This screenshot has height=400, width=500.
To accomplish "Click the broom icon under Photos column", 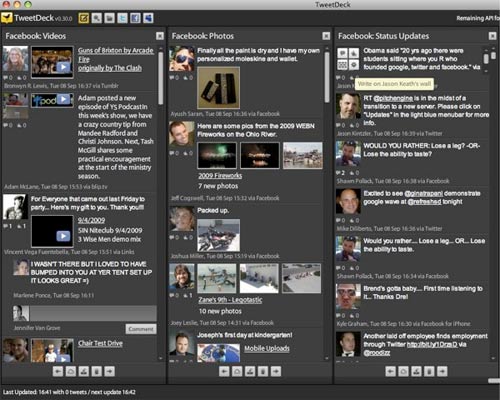I will 250,371.
